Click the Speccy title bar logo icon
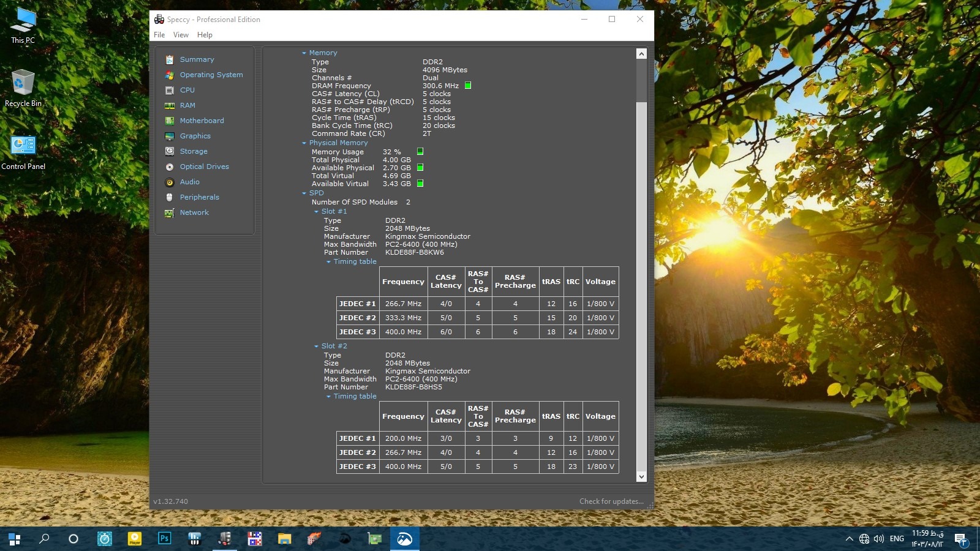 (x=159, y=20)
